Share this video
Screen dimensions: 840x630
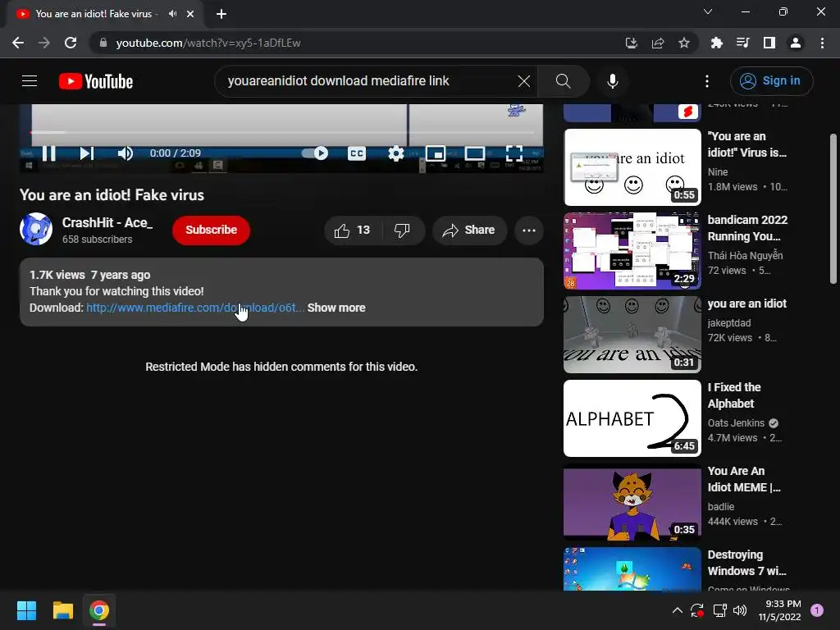point(469,231)
